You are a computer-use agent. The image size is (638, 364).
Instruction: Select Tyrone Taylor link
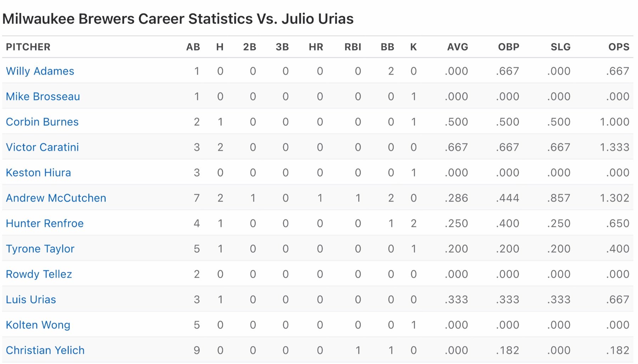tap(40, 249)
